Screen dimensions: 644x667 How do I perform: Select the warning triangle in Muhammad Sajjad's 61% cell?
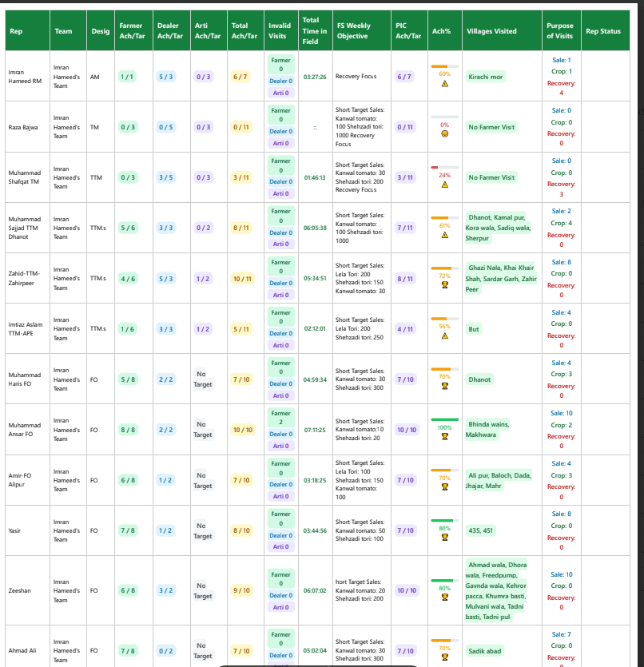coord(443,233)
